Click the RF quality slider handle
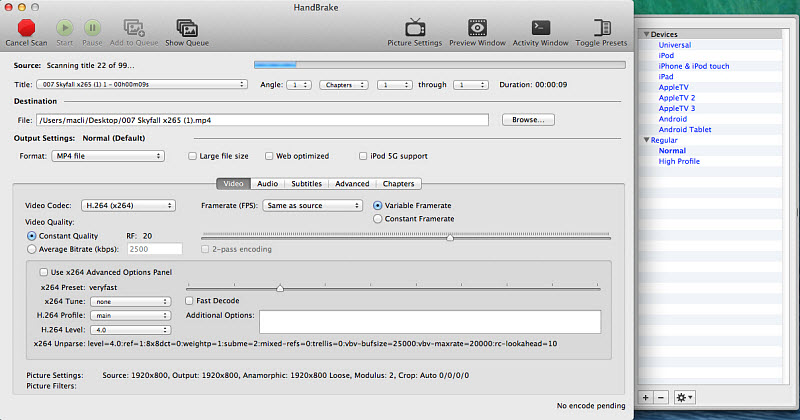The height and width of the screenshot is (420, 800). pos(450,238)
